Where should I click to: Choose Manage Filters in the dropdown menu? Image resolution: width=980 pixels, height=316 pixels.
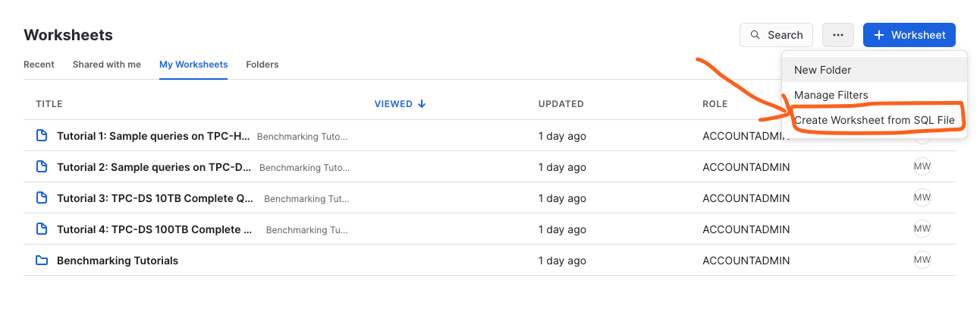point(831,95)
